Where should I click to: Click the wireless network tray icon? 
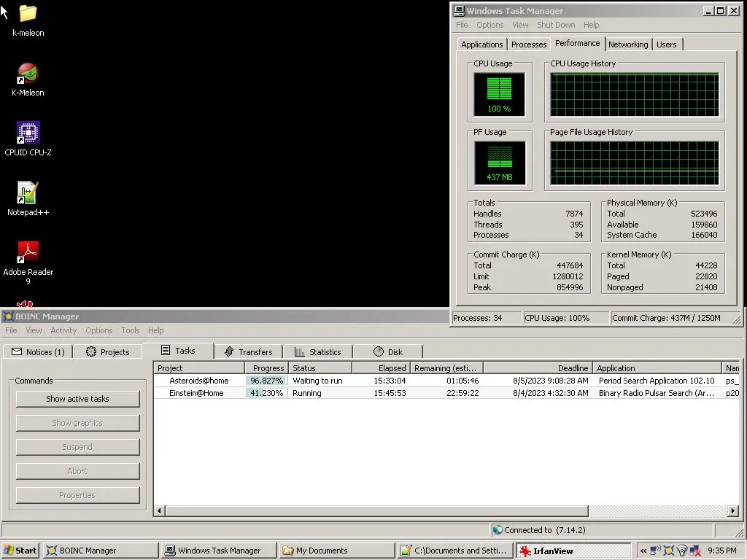point(682,551)
